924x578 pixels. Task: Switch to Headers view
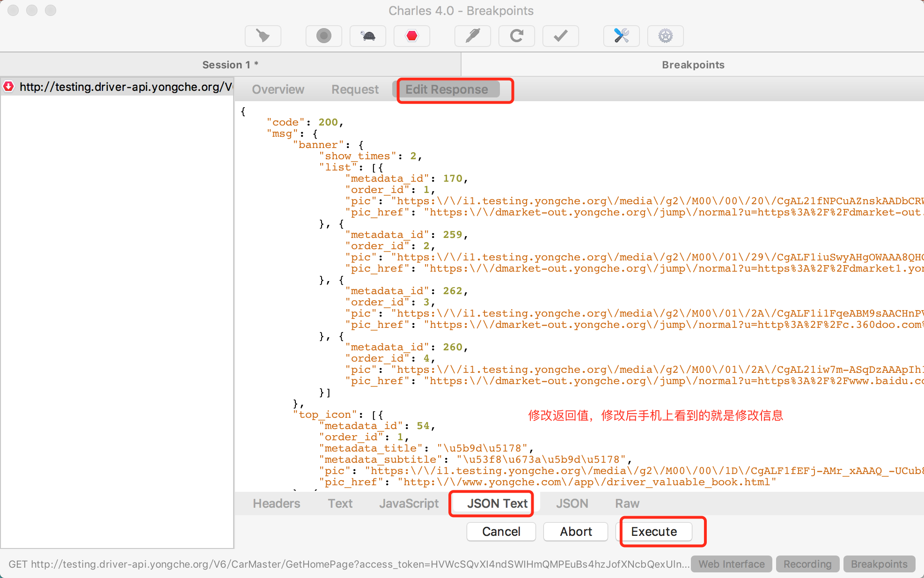click(x=277, y=504)
